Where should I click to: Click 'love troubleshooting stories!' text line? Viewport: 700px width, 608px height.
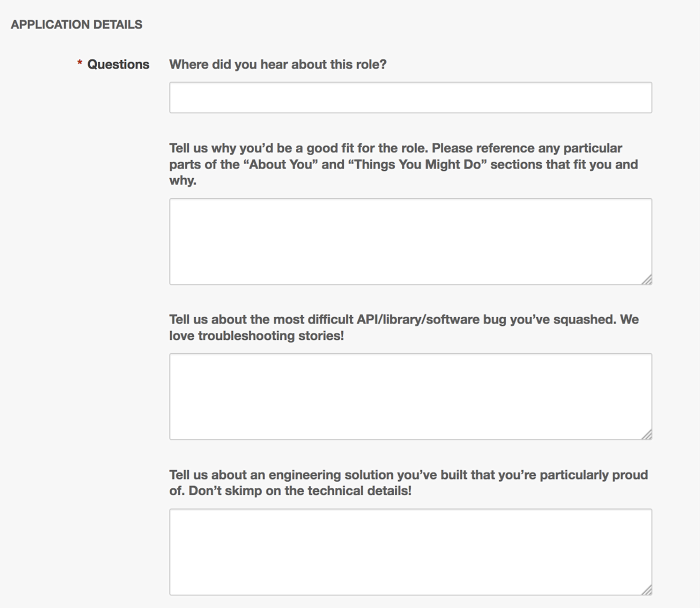point(256,335)
